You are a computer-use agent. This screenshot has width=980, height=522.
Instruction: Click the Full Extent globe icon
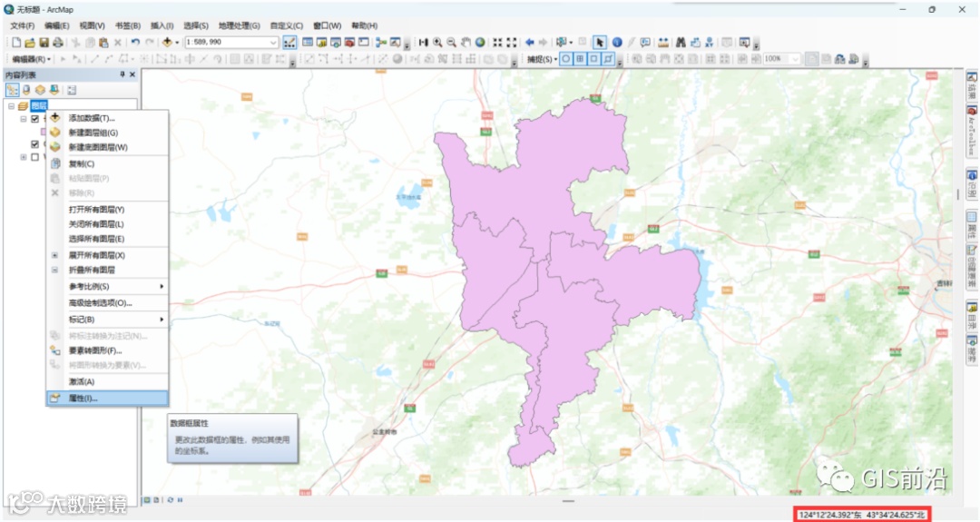tap(480, 43)
